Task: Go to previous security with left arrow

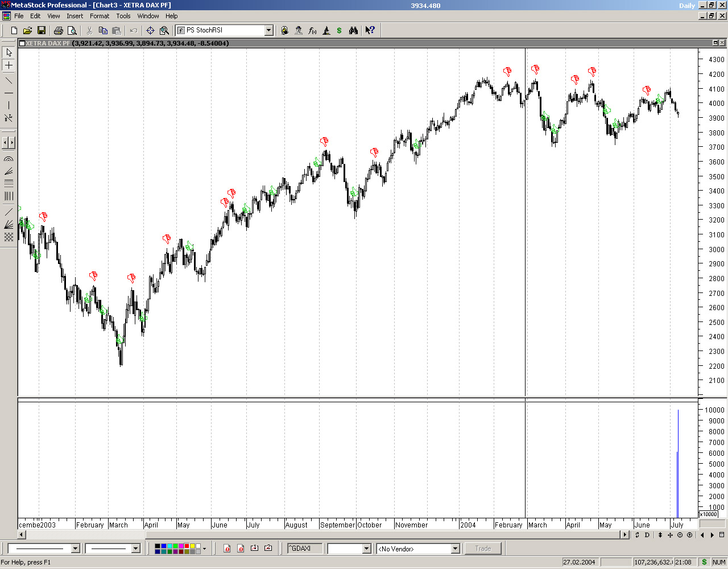Action: click(x=702, y=535)
